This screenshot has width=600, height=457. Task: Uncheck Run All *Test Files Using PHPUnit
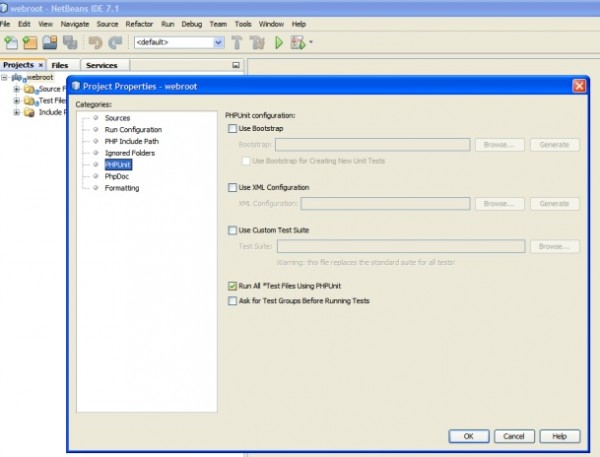pos(232,286)
